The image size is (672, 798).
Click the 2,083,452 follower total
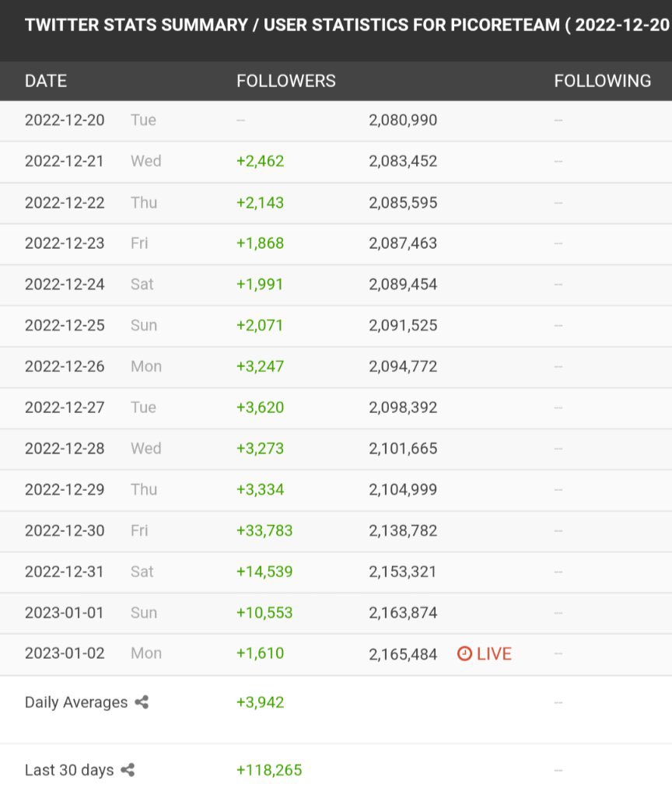pyautogui.click(x=403, y=161)
